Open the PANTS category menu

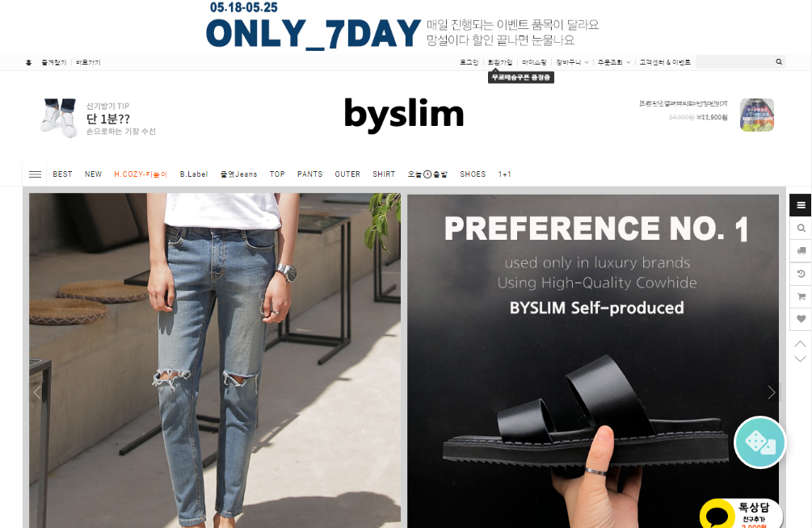(x=309, y=174)
